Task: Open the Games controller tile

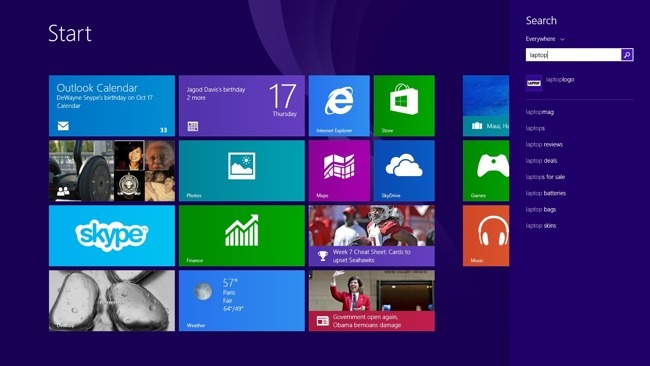Action: point(486,171)
